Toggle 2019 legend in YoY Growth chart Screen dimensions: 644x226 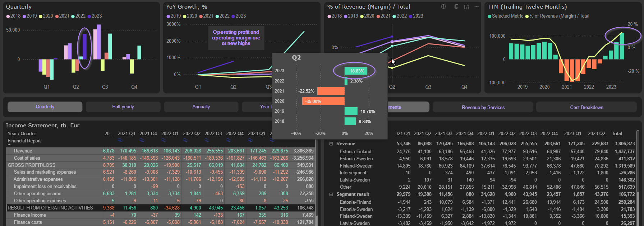click(174, 16)
